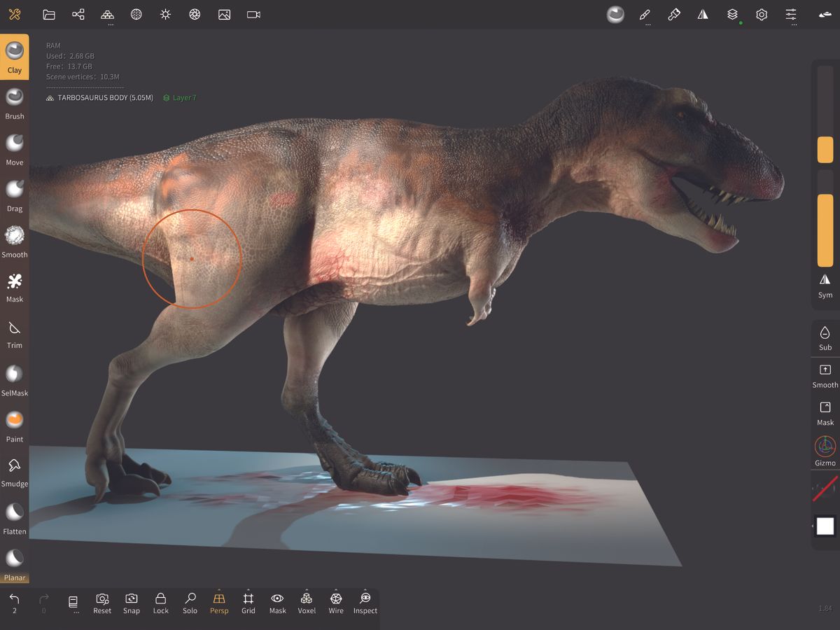Image resolution: width=840 pixels, height=630 pixels.
Task: Expand the interface settings options
Action: (x=794, y=23)
